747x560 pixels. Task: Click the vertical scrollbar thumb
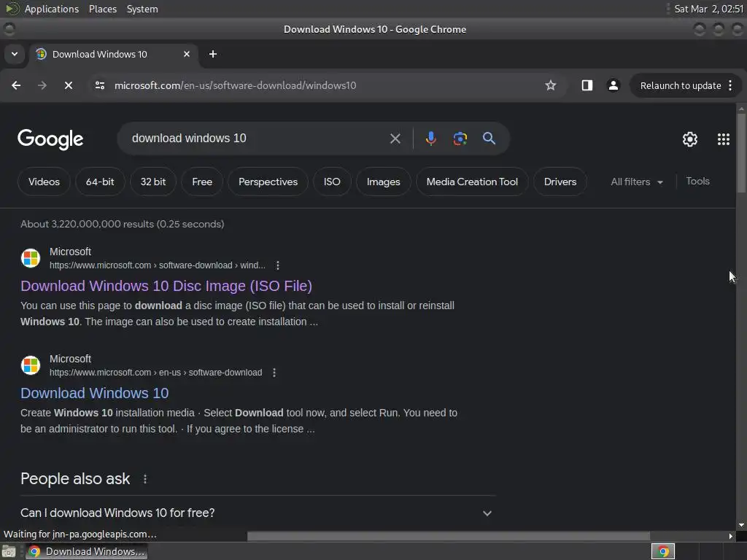[x=741, y=152]
